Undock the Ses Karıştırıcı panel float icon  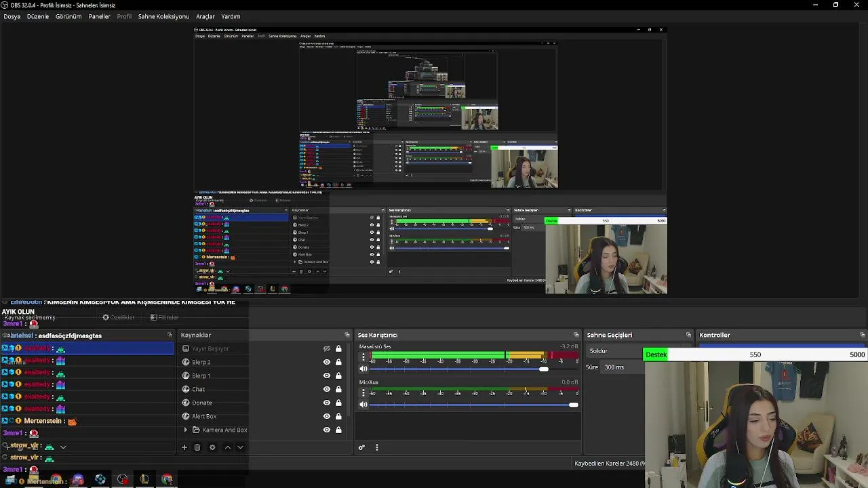576,335
